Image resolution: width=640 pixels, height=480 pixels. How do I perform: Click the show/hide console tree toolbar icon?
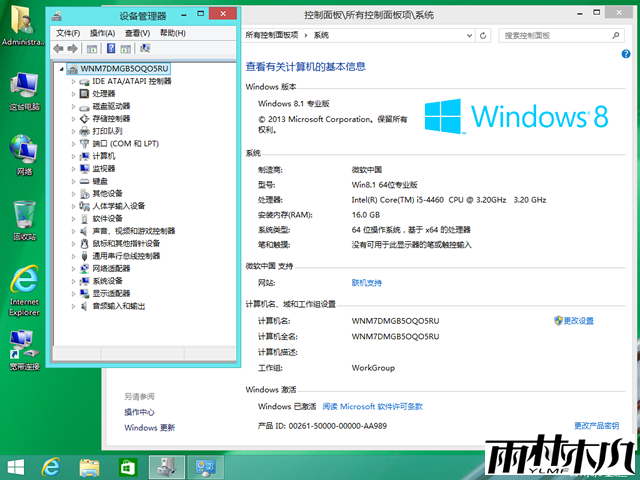[x=92, y=49]
